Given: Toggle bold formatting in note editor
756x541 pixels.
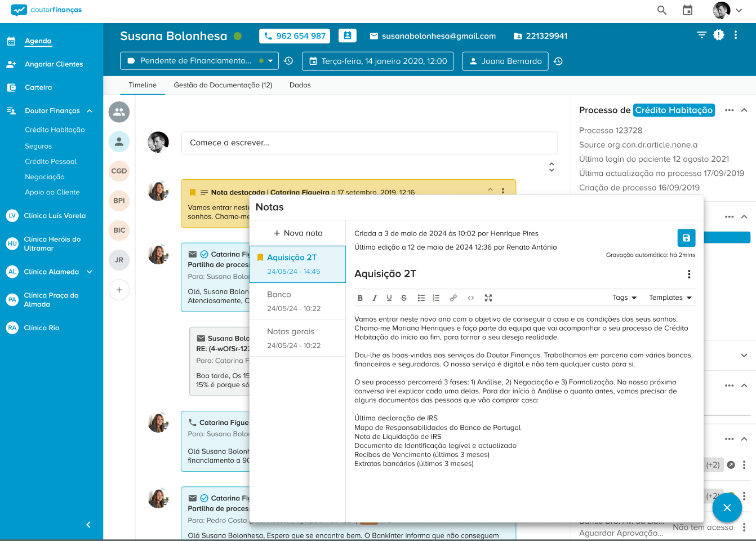Looking at the screenshot, I should click(360, 298).
